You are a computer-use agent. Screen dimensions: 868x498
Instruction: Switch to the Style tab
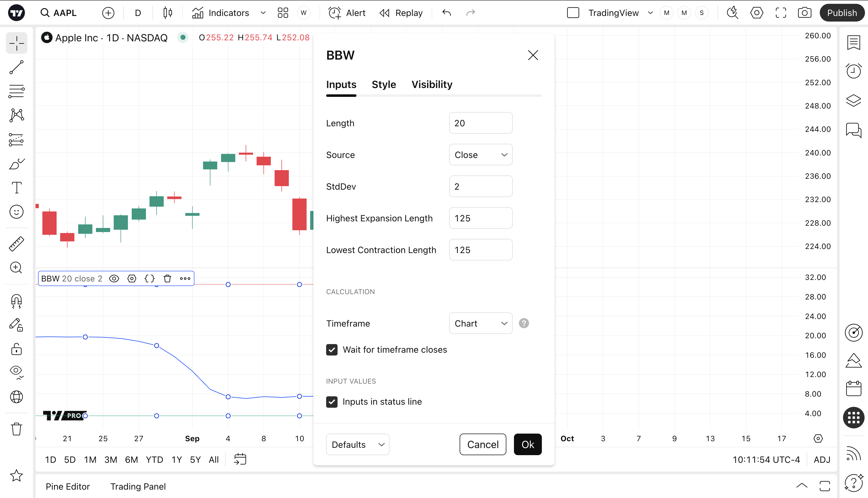(384, 84)
